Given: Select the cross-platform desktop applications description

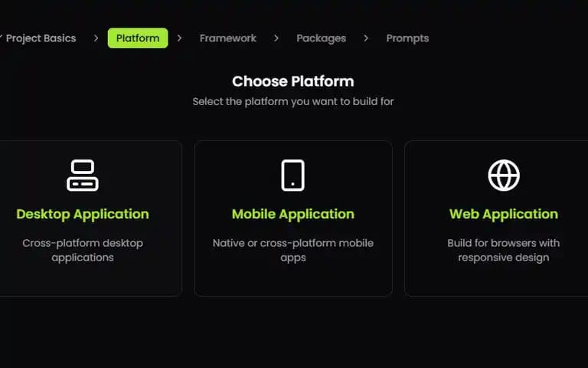Looking at the screenshot, I should pos(83,250).
